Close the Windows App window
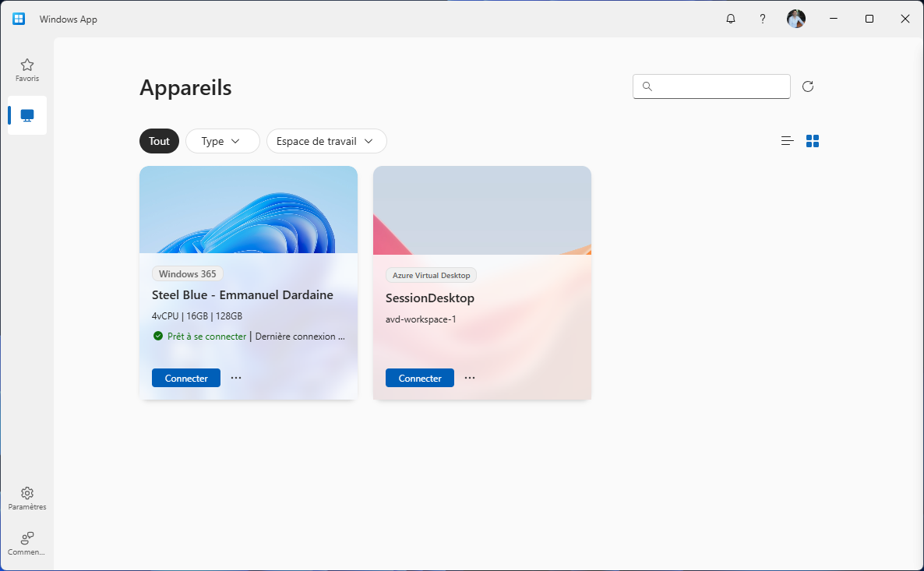The width and height of the screenshot is (924, 571). 905,19
